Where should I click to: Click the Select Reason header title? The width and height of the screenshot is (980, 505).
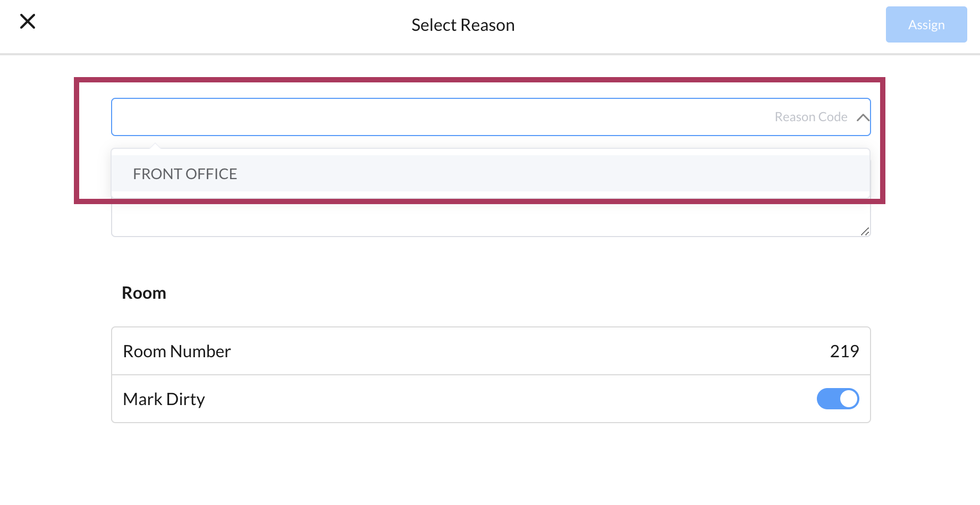(x=462, y=24)
